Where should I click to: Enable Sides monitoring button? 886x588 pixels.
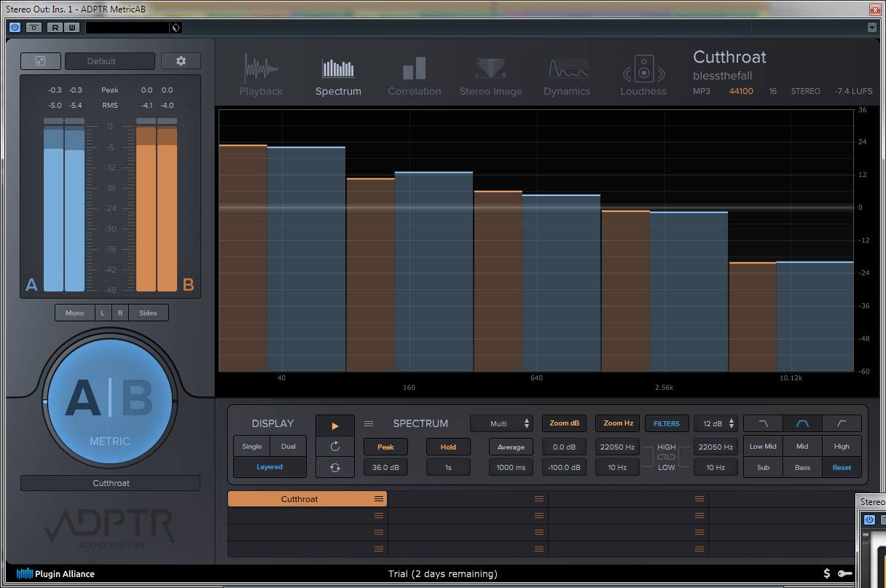click(x=148, y=313)
